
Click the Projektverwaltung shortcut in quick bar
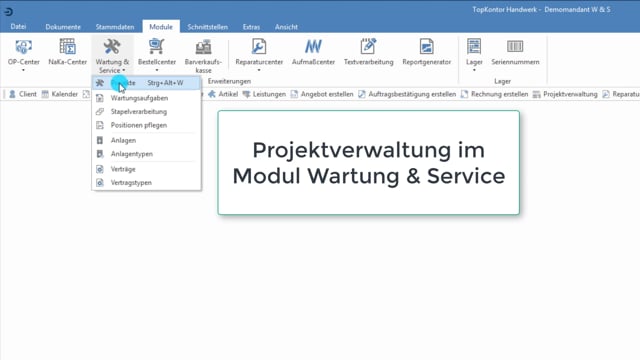pos(565,94)
